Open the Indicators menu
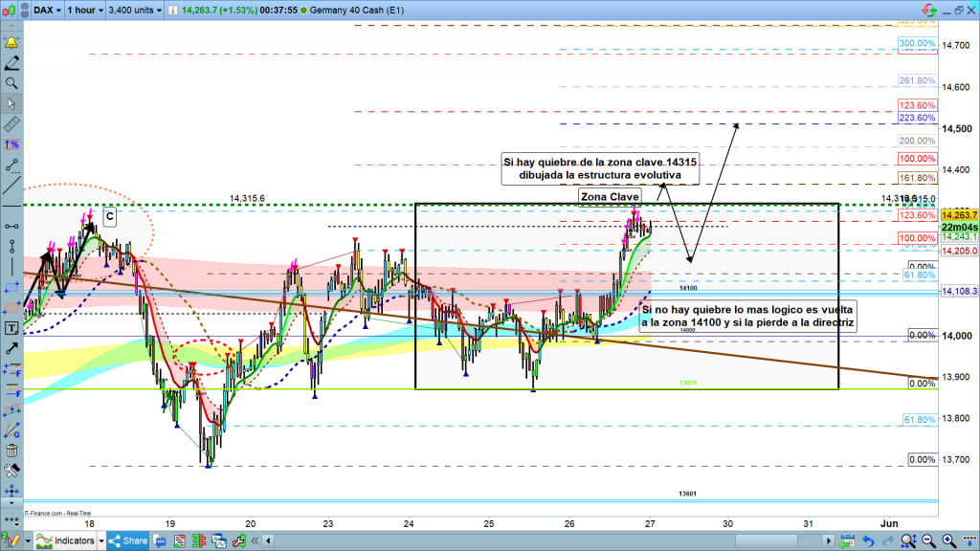The width and height of the screenshot is (980, 551). point(67,540)
